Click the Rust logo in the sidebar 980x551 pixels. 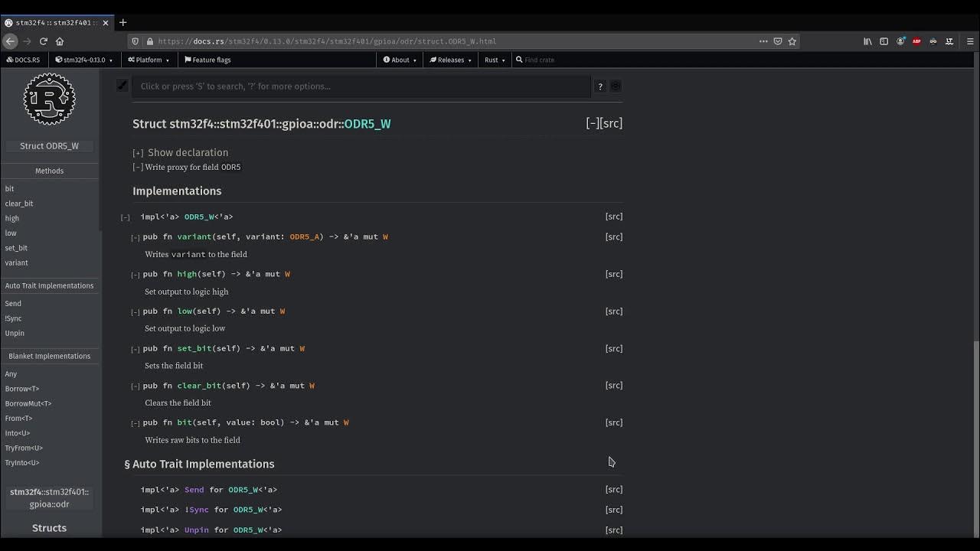coord(49,99)
